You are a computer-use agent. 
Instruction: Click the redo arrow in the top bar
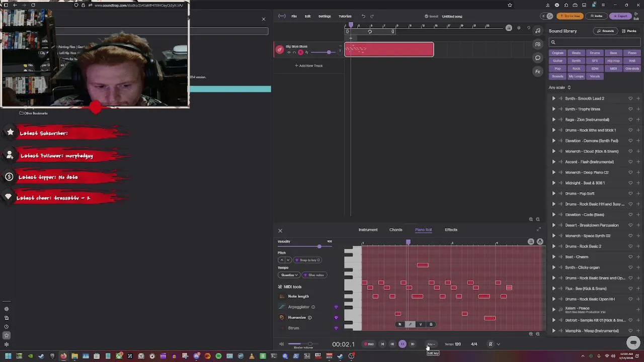(372, 16)
